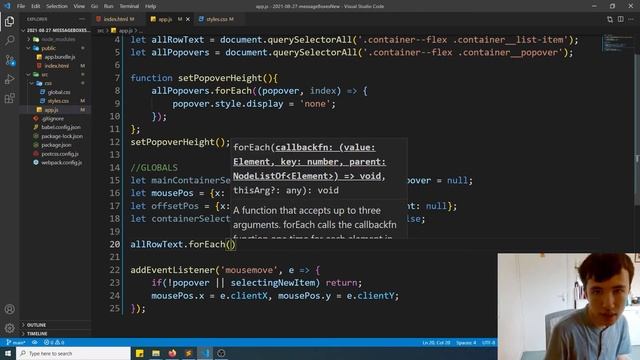Open package.json in explorer
Viewport: 640px width, 360px height.
(56, 145)
